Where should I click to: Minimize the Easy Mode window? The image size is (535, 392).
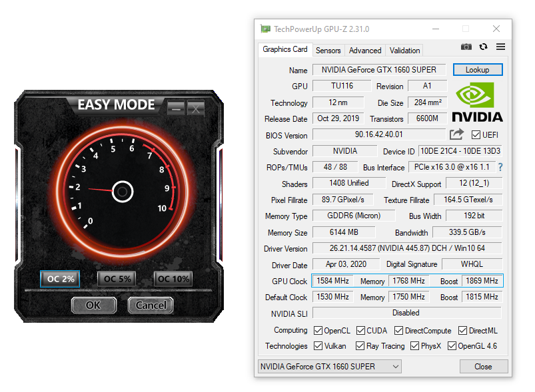[176, 108]
